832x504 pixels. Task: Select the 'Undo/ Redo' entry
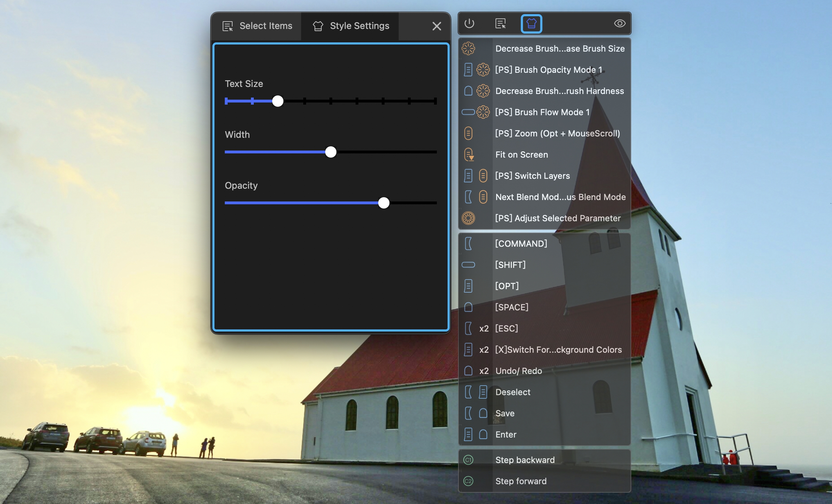click(545, 371)
